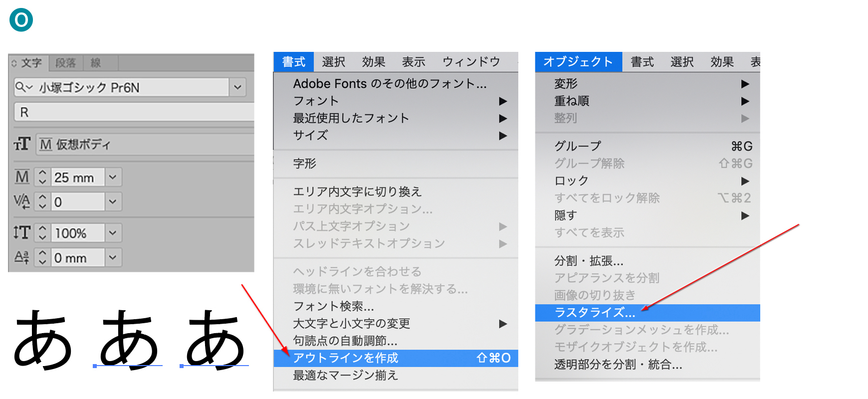The height and width of the screenshot is (399, 868).
Task: Open the 25 mm font size dropdown
Action: 113,177
